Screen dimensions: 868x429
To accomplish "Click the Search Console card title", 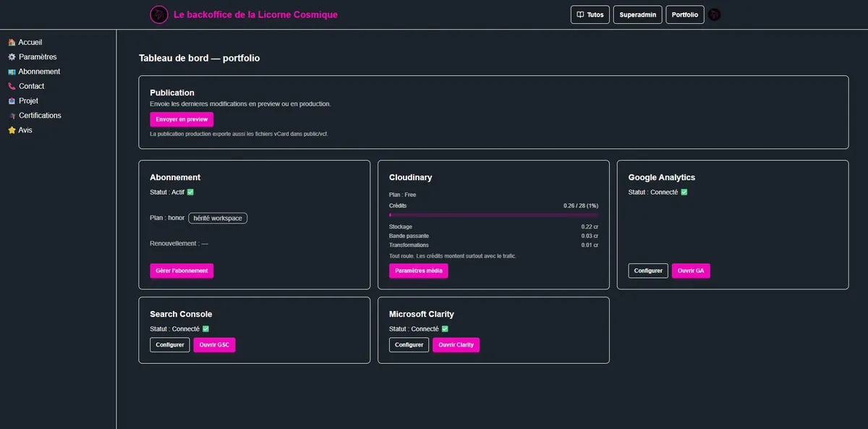I will coord(181,314).
